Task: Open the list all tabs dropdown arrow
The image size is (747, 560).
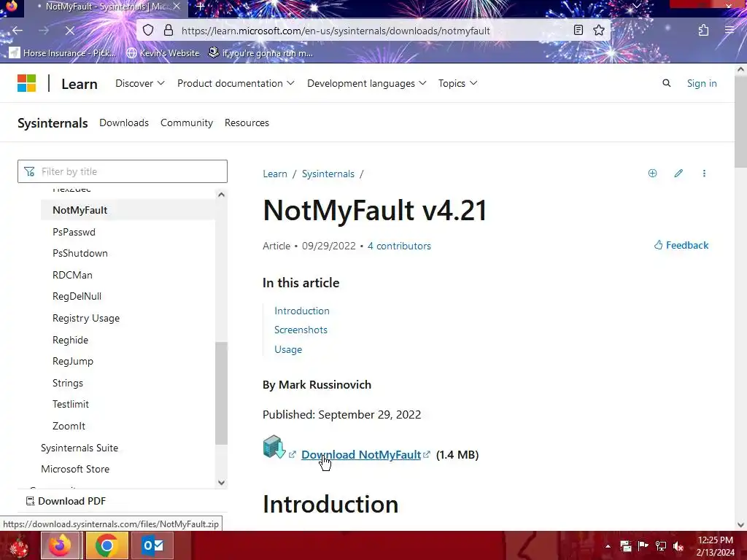Action: pyautogui.click(x=636, y=6)
